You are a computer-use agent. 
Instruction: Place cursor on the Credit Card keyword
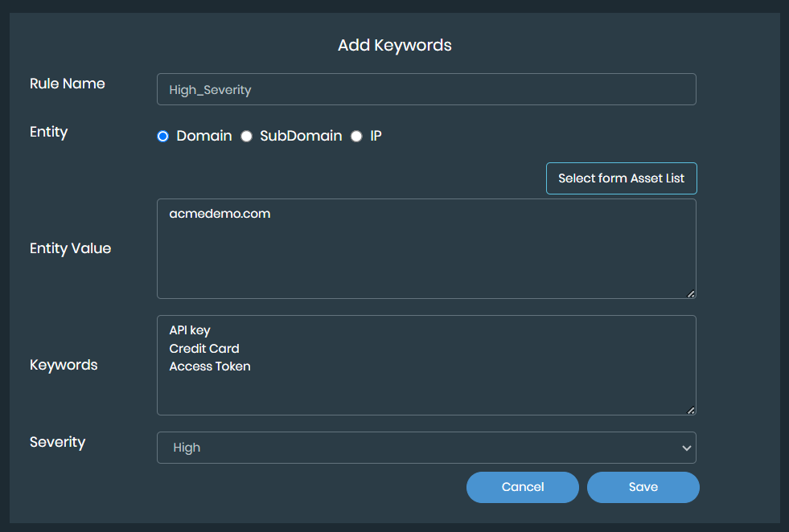click(204, 349)
